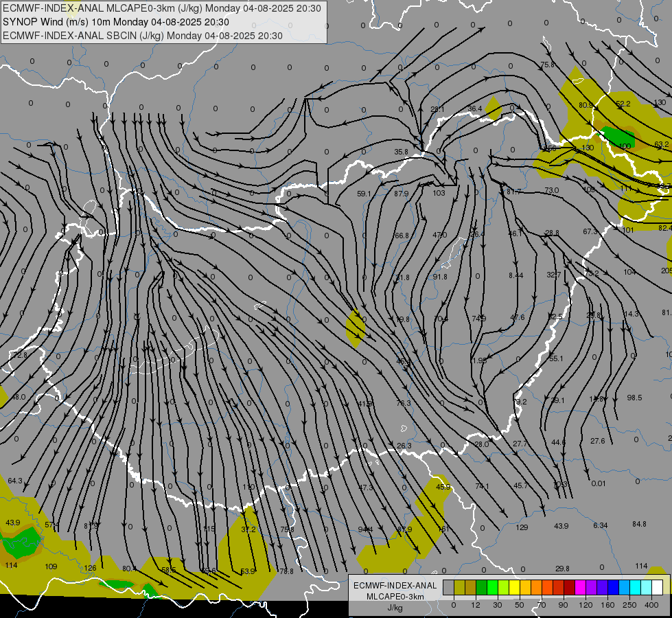Click the map value 80.9

(x=586, y=105)
